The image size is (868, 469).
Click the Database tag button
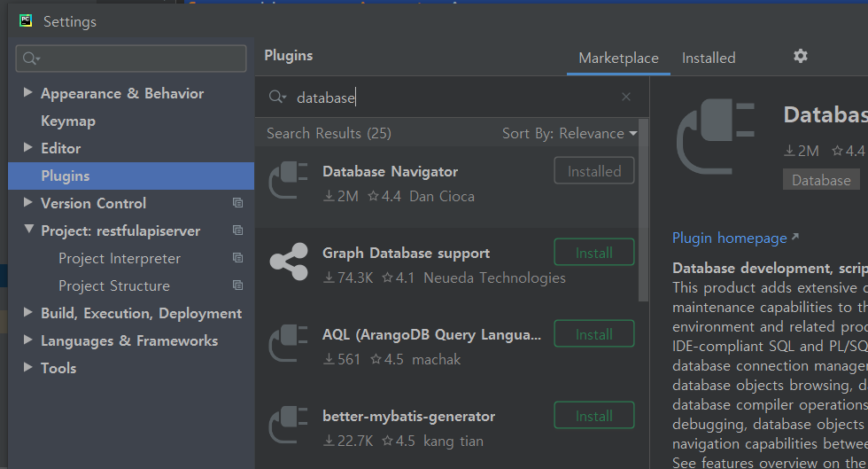coord(821,180)
